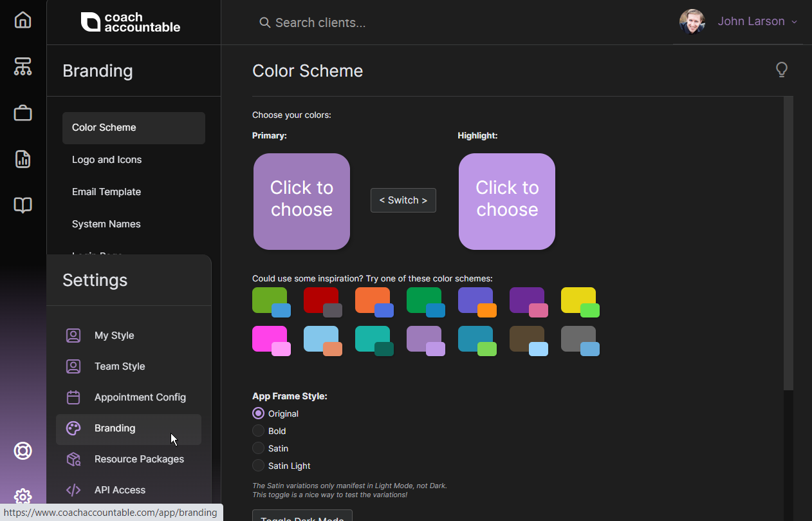Open Appointment Config in Settings
Screen dimensions: 812x521
tap(140, 397)
